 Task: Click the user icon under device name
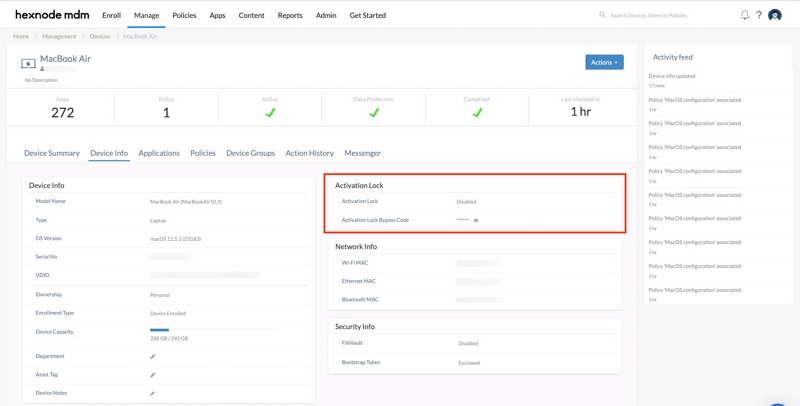tap(42, 69)
